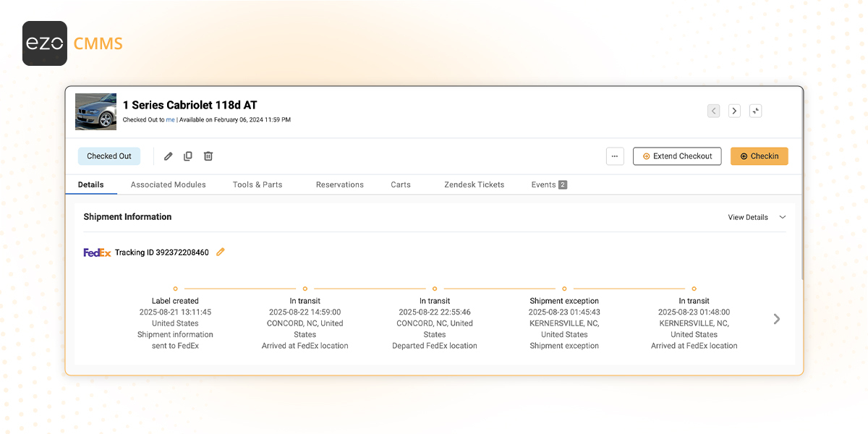Click the Shipment exception timeline marker
Image resolution: width=868 pixels, height=434 pixels.
564,289
